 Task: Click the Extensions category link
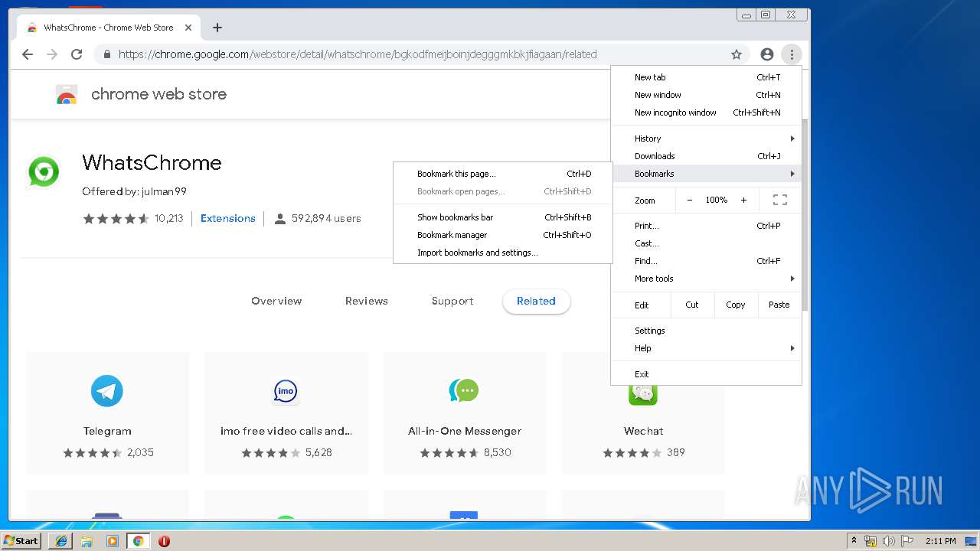pos(228,219)
